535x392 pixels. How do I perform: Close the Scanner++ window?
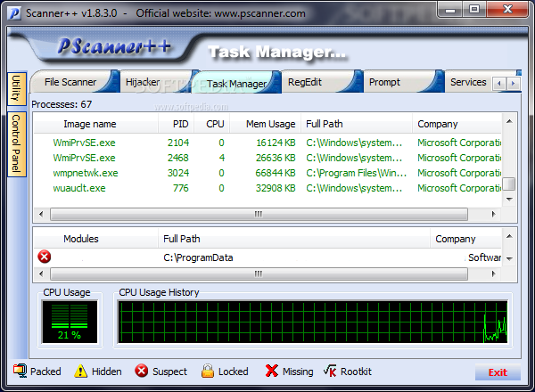coord(507,10)
